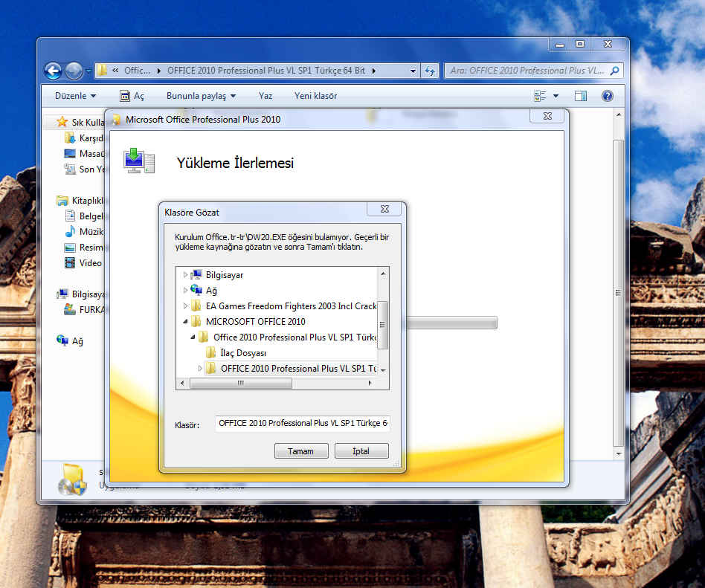The image size is (705, 588).
Task: Open the view options dropdown arrow
Action: coord(556,96)
